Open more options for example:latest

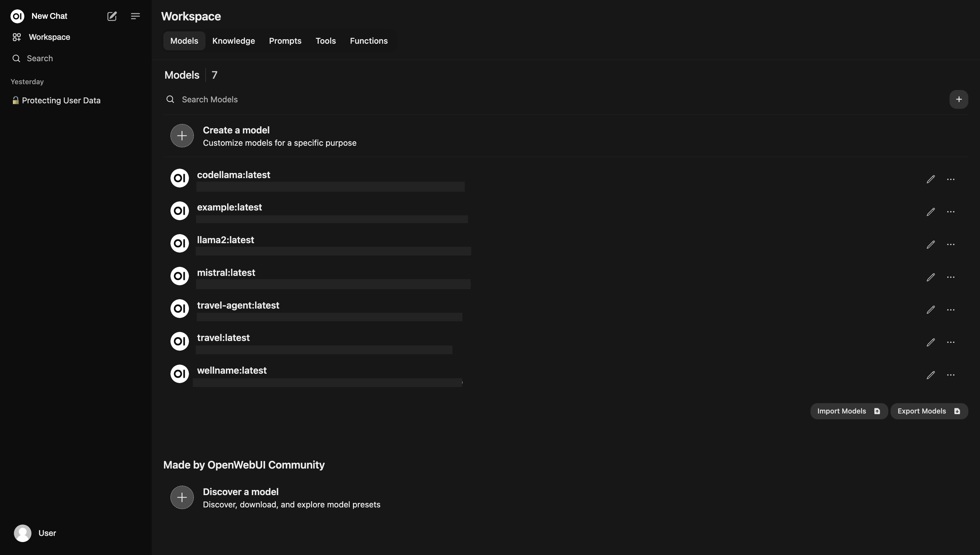(951, 212)
